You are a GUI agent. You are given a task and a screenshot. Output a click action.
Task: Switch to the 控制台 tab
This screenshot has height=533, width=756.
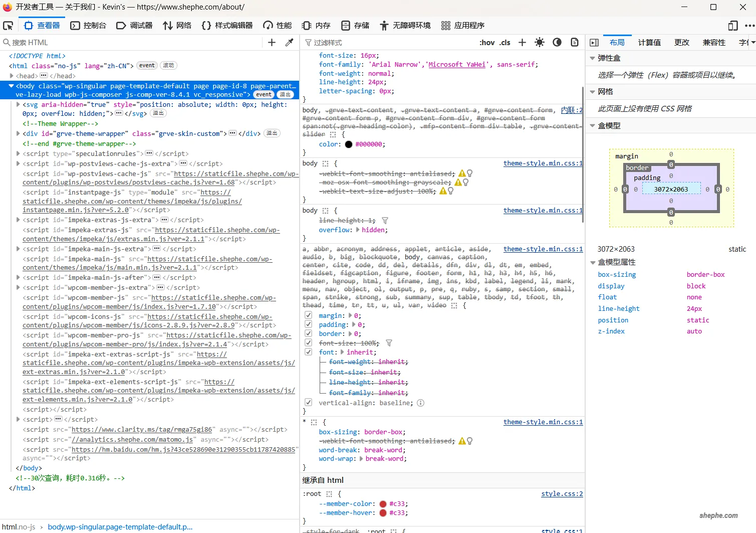tap(88, 25)
